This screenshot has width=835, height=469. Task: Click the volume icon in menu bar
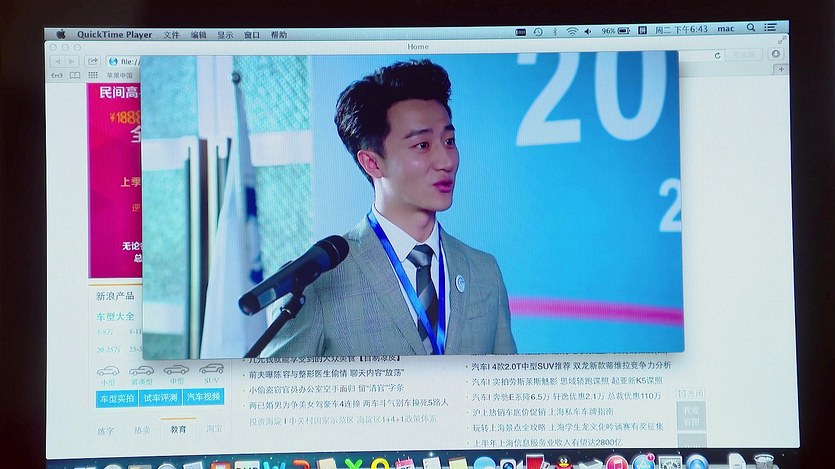pos(589,31)
